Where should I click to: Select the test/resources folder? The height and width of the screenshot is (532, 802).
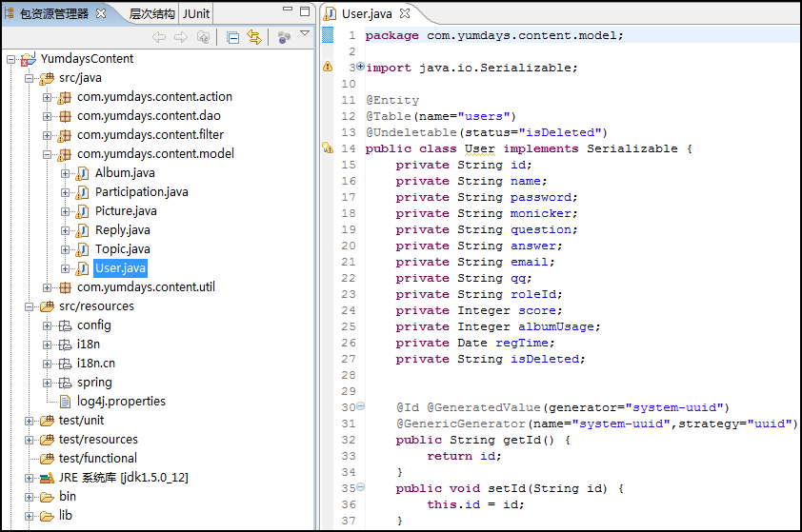point(98,440)
